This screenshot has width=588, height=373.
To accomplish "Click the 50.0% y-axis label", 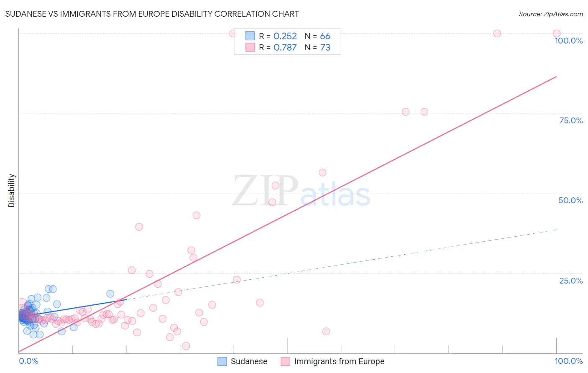I will click(x=570, y=200).
